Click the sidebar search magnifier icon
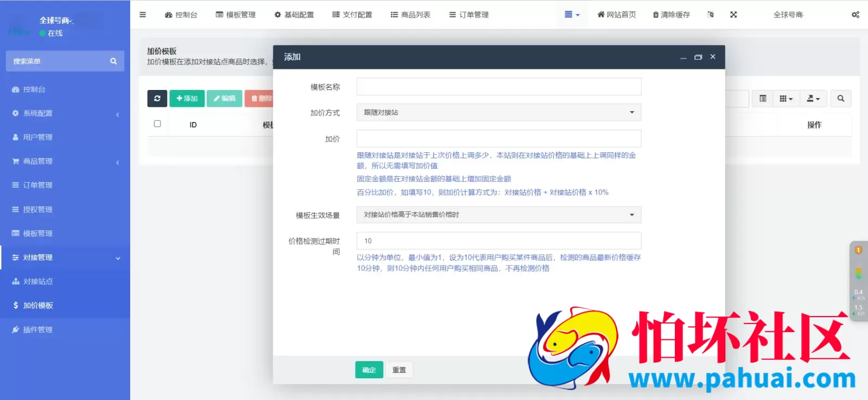The image size is (868, 400). 113,61
